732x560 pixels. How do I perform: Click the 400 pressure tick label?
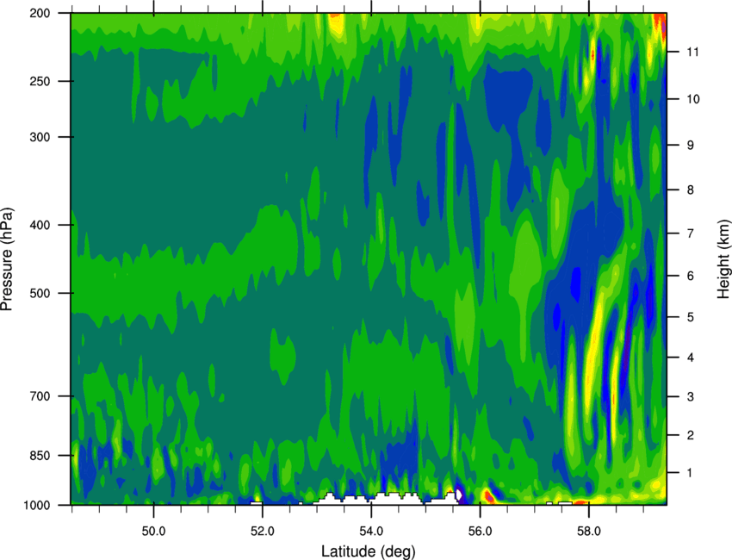pos(40,225)
